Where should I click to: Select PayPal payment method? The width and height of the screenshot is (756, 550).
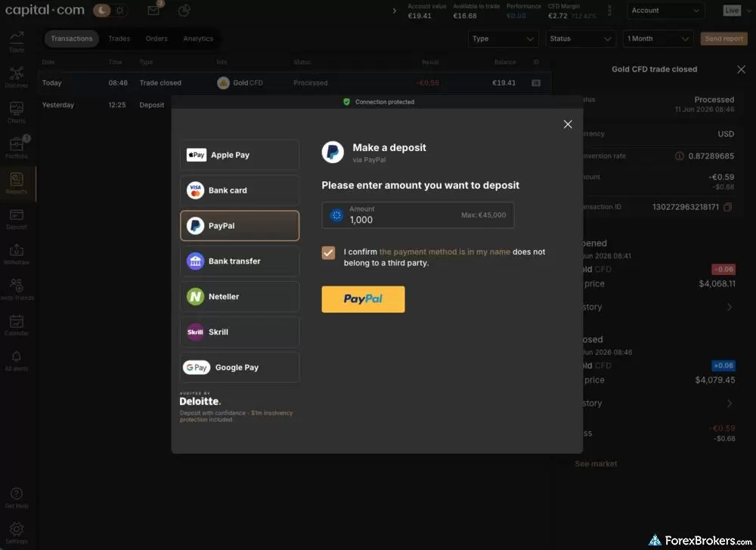(x=240, y=225)
